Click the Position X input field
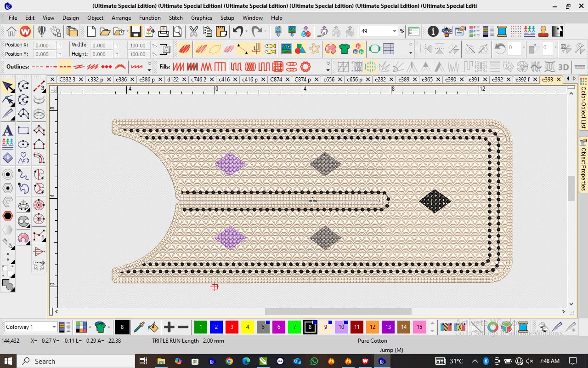This screenshot has height=368, width=588. click(x=44, y=45)
